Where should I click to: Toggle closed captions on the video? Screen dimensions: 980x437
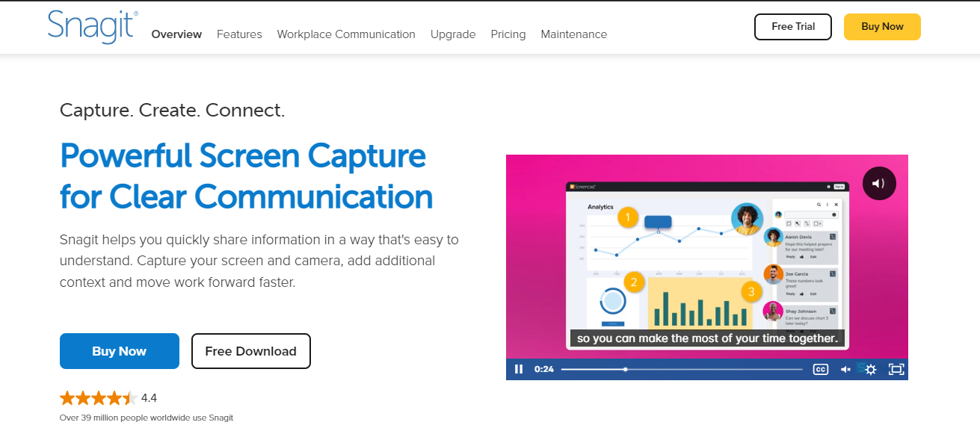(x=821, y=369)
